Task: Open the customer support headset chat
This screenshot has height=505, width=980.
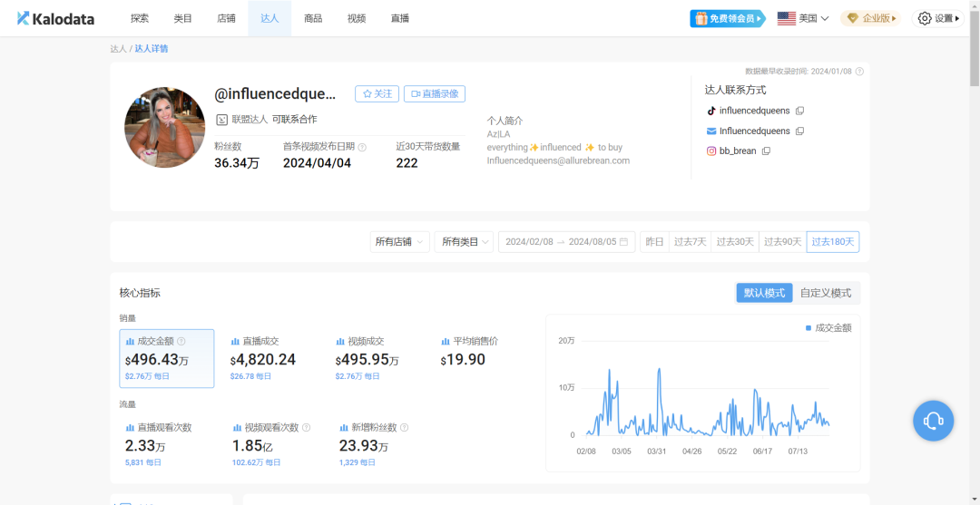Action: point(933,421)
